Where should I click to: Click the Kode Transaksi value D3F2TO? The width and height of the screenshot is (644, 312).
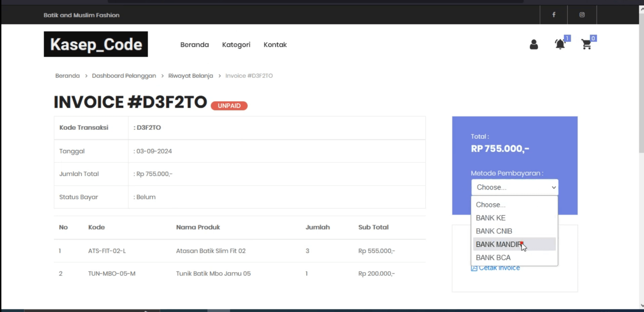(149, 128)
